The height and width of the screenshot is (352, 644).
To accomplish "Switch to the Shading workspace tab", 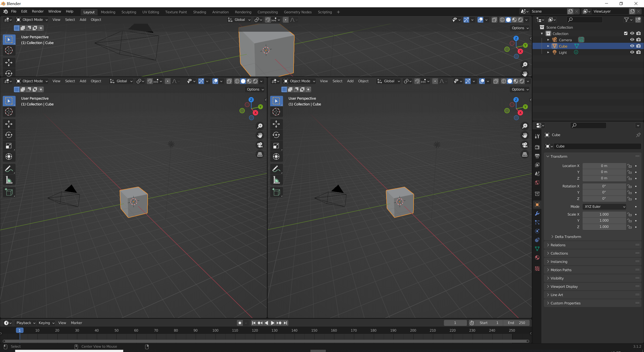I will (x=199, y=12).
